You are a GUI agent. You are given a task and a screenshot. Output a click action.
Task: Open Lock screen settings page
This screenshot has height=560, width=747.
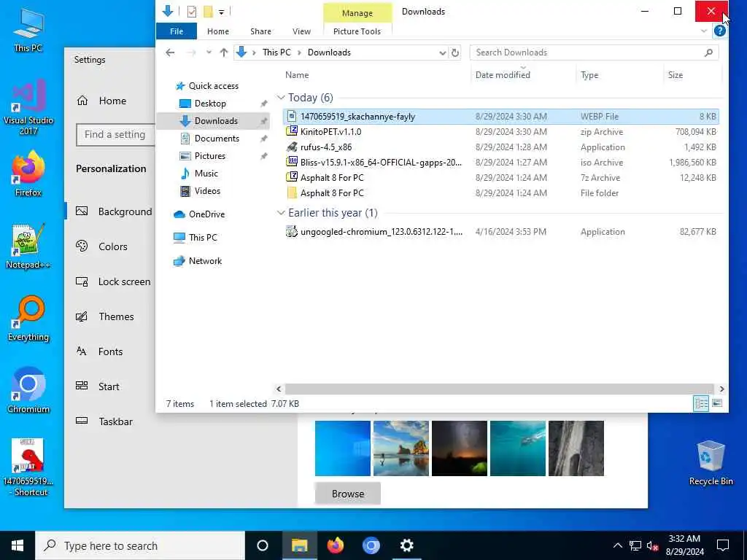[124, 282]
